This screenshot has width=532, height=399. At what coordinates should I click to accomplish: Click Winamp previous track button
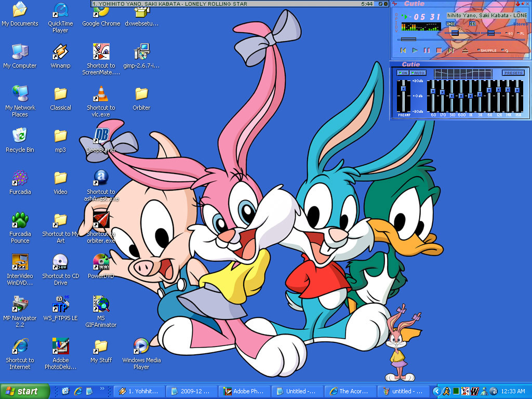pyautogui.click(x=403, y=50)
